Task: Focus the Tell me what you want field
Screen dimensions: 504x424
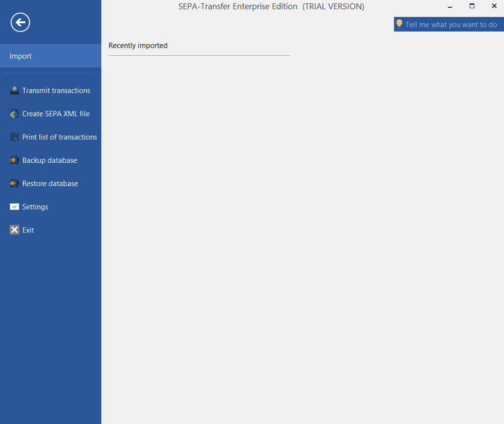Action: click(449, 24)
